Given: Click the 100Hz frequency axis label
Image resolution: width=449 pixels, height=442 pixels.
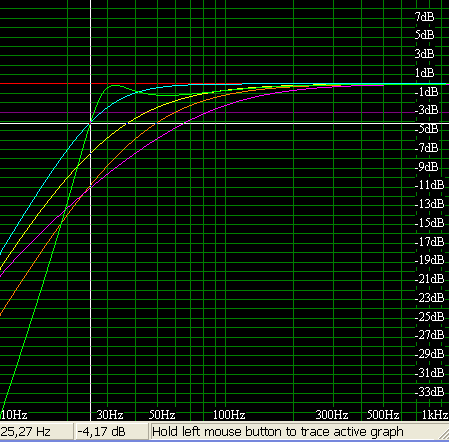Looking at the screenshot, I should pyautogui.click(x=229, y=415).
